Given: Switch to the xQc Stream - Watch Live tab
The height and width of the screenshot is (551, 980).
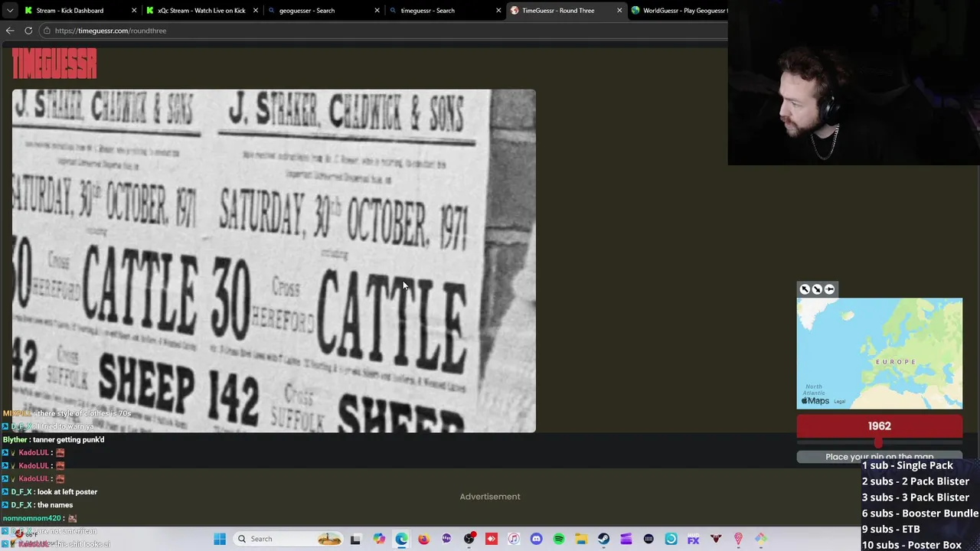Looking at the screenshot, I should (x=201, y=11).
